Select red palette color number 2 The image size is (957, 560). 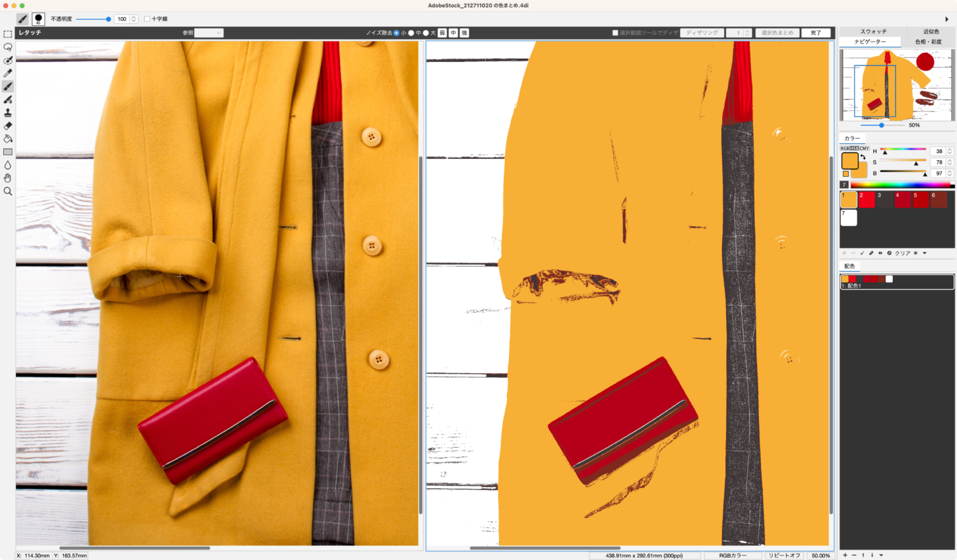pyautogui.click(x=867, y=200)
